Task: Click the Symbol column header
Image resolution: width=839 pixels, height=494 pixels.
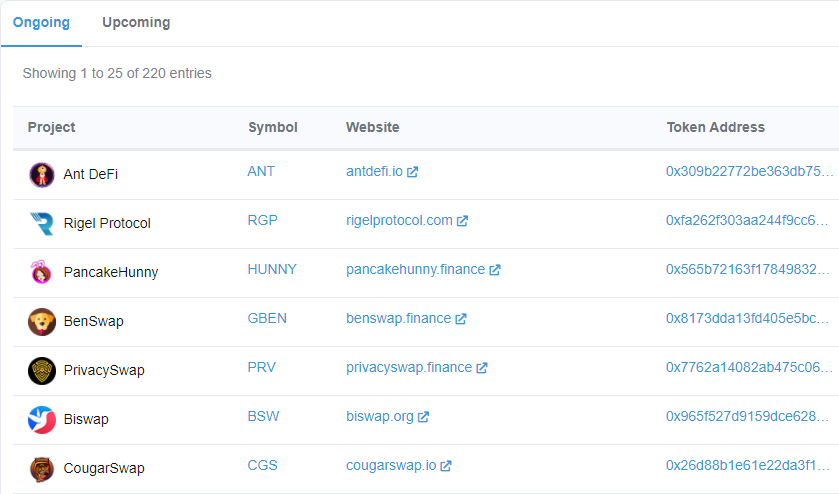Action: [273, 127]
